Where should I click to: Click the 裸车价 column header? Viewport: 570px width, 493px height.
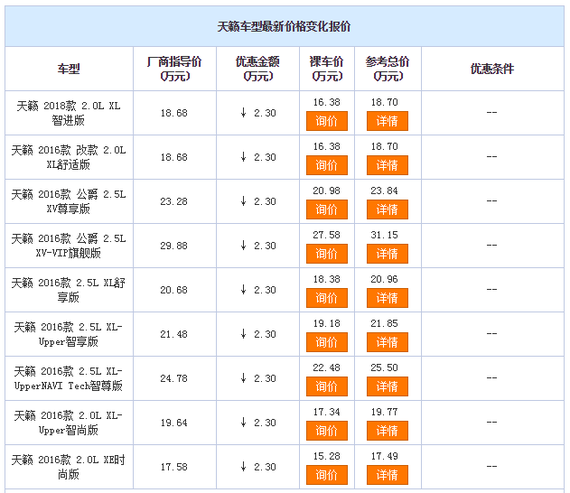[x=326, y=69]
